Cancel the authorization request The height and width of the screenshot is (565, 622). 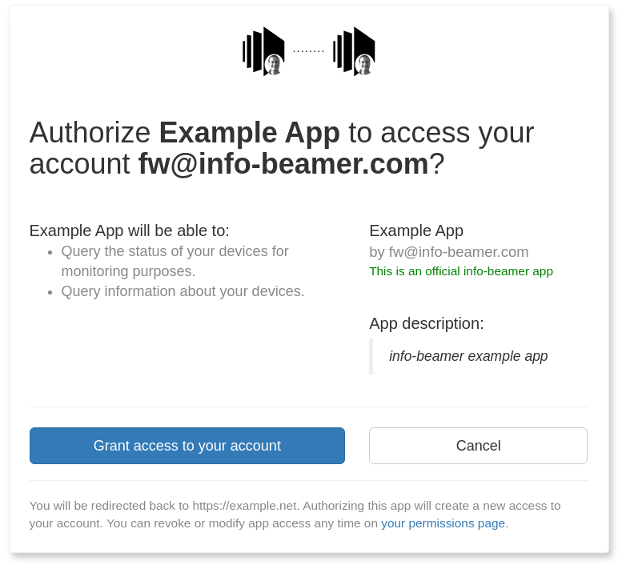pyautogui.click(x=478, y=446)
